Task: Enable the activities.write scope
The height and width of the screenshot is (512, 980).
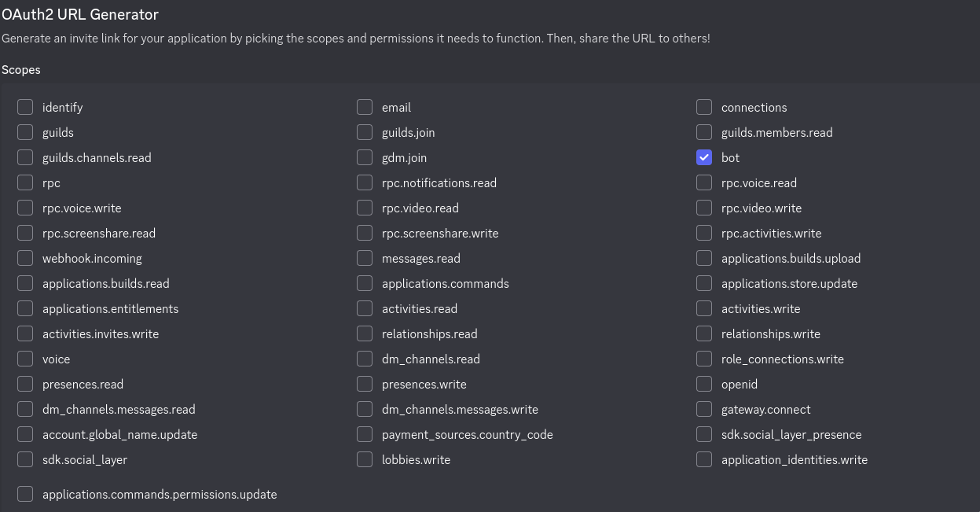Action: coord(703,308)
